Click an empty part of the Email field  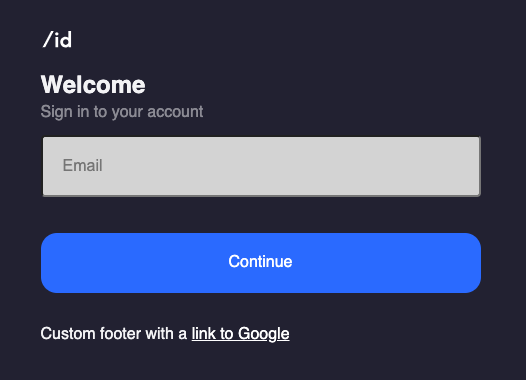(302, 166)
